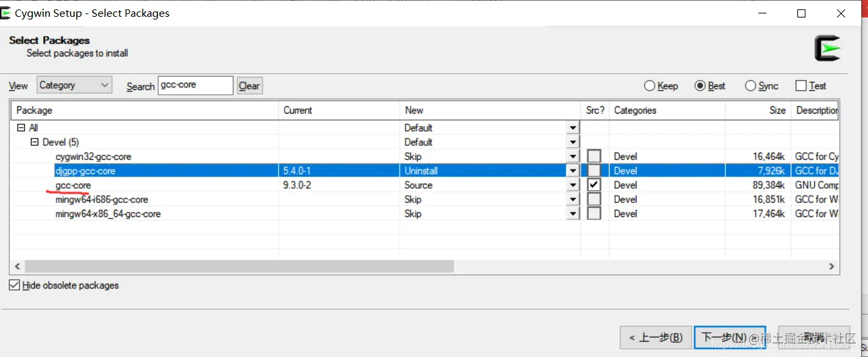Check Src box for mingw64-x86_64-gcc-core
Image resolution: width=868 pixels, height=357 pixels.
pyautogui.click(x=593, y=214)
